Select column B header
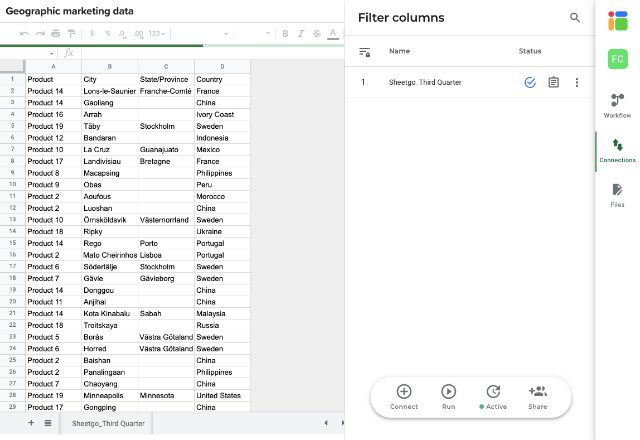The height and width of the screenshot is (440, 640). point(110,67)
